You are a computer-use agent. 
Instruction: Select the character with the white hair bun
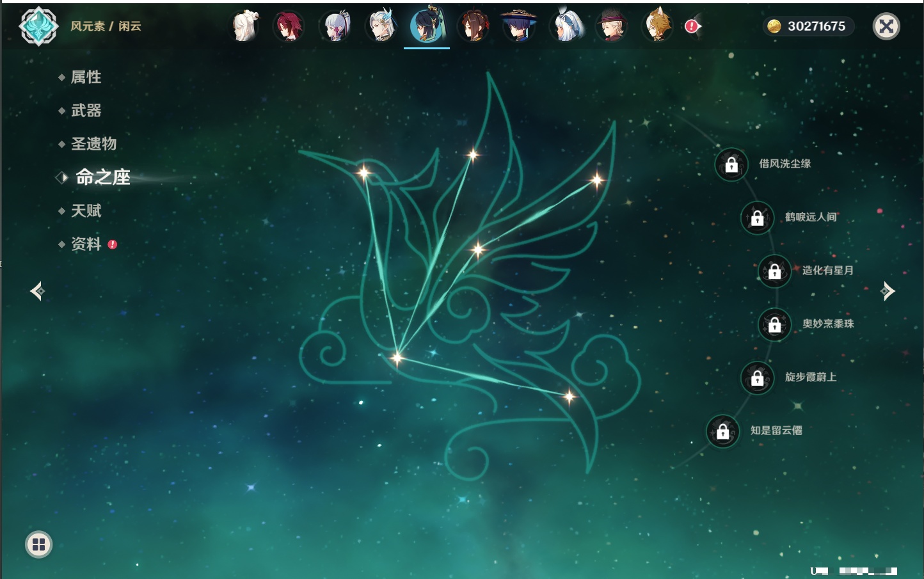(x=244, y=27)
